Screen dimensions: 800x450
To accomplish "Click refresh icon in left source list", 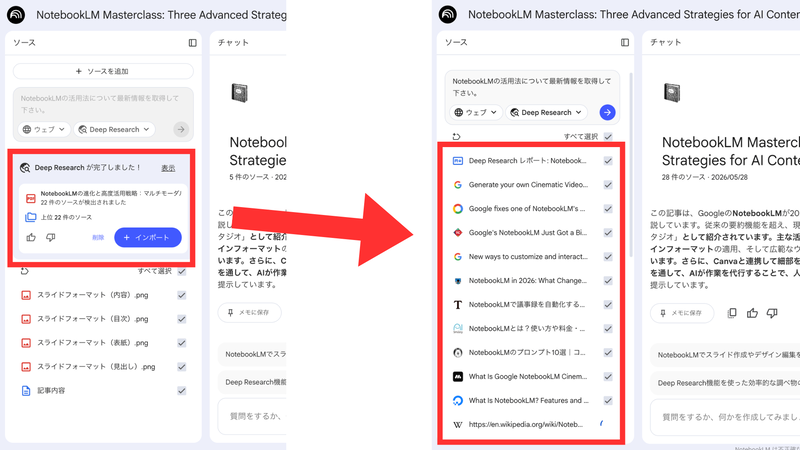I will pos(24,271).
